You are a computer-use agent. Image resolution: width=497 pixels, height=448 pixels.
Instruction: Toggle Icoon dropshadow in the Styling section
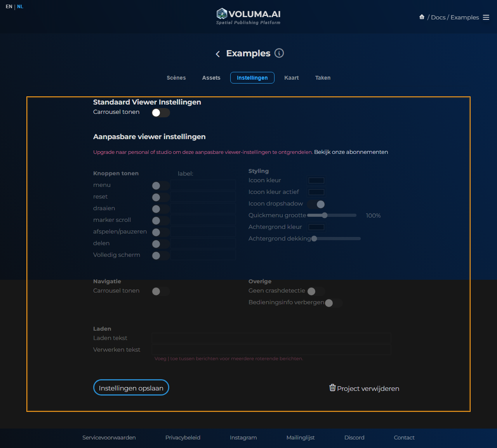click(x=316, y=204)
